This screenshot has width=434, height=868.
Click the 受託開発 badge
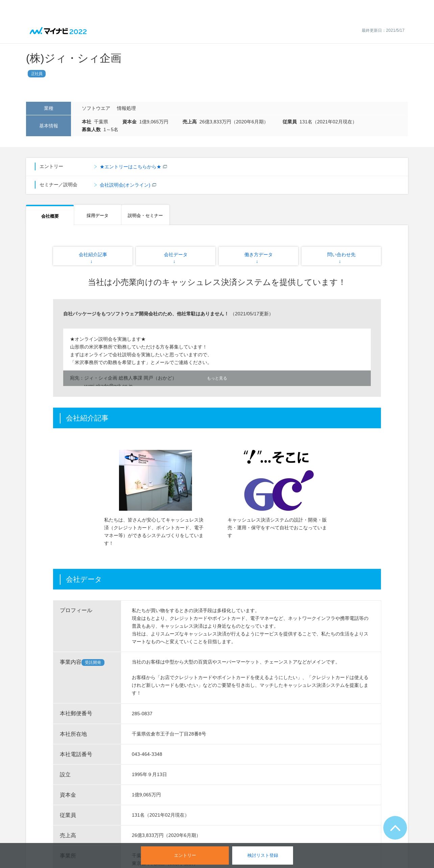(x=93, y=662)
